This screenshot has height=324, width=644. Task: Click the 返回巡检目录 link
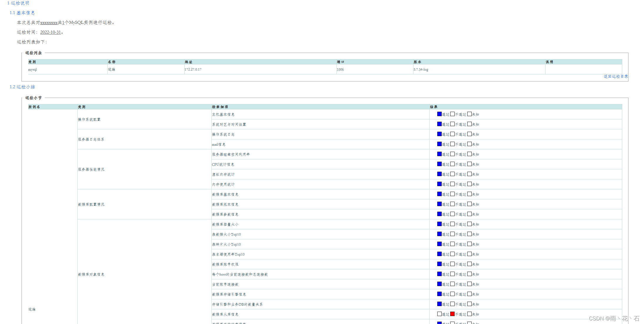[x=615, y=76]
